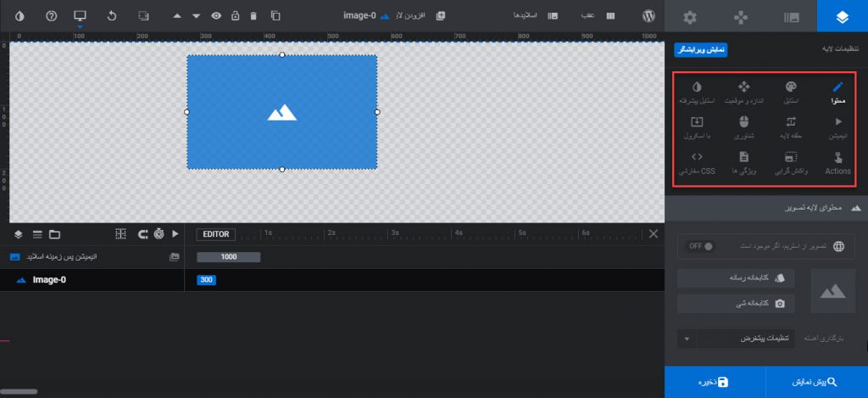Select the Animation (انیمیشن) play section

837,128
